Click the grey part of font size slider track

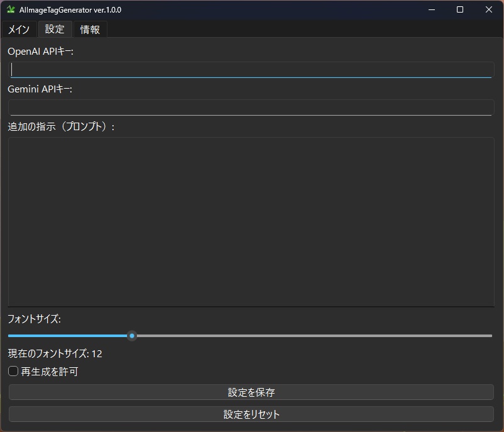[314, 336]
